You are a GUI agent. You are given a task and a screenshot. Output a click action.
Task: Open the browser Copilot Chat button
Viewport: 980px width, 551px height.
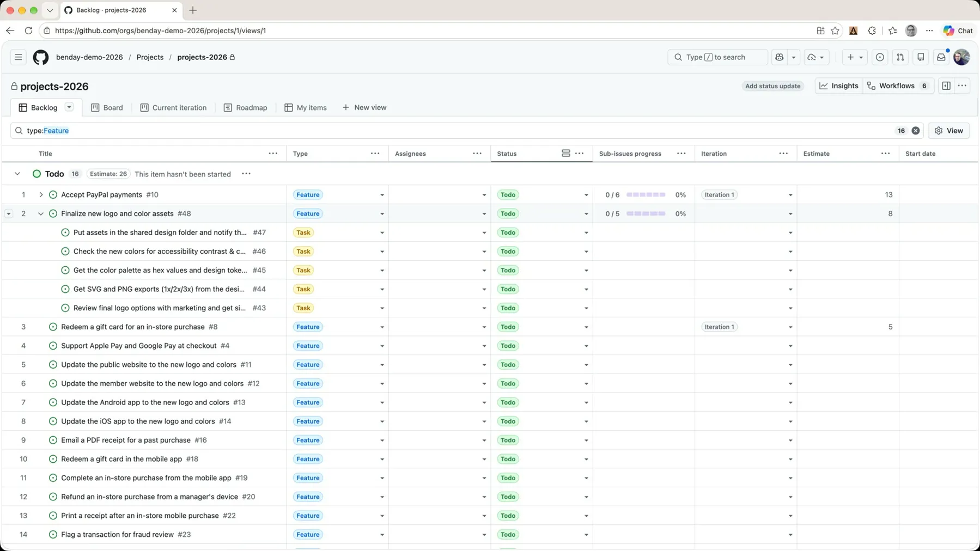[958, 30]
